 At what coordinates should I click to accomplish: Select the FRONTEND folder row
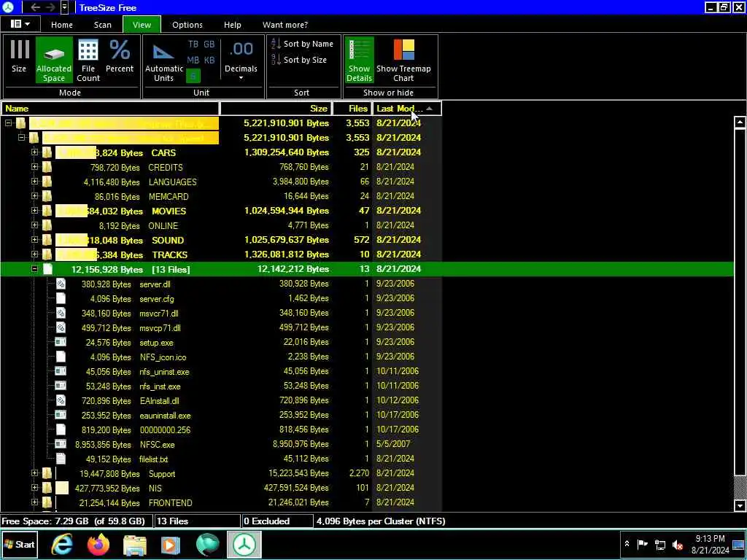pyautogui.click(x=367, y=502)
